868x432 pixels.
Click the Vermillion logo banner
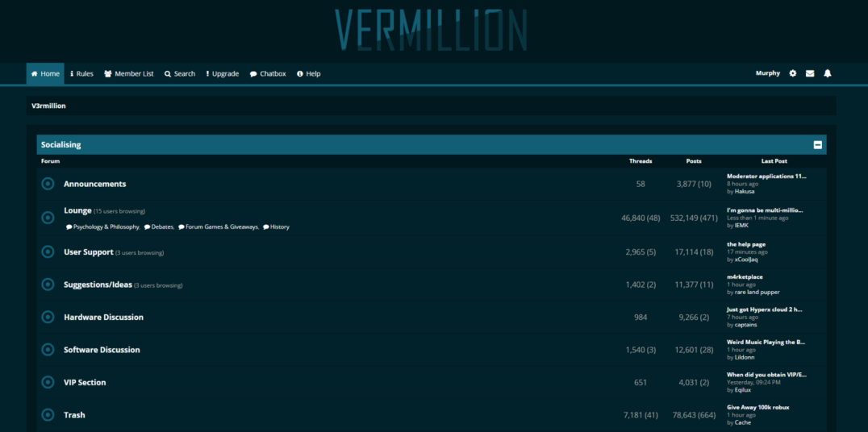pyautogui.click(x=431, y=30)
